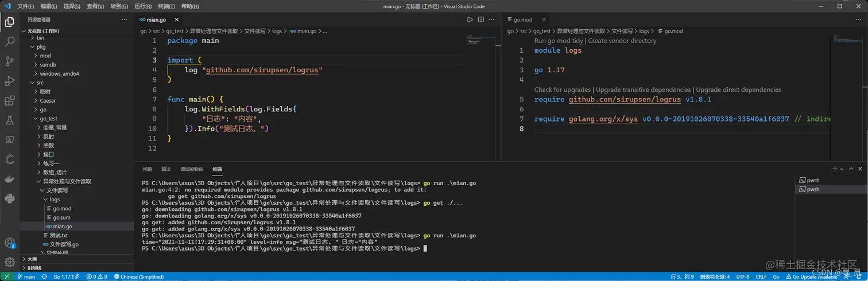The width and height of the screenshot is (868, 281).
Task: Click UTF-8 encoding in status bar
Action: click(x=743, y=276)
